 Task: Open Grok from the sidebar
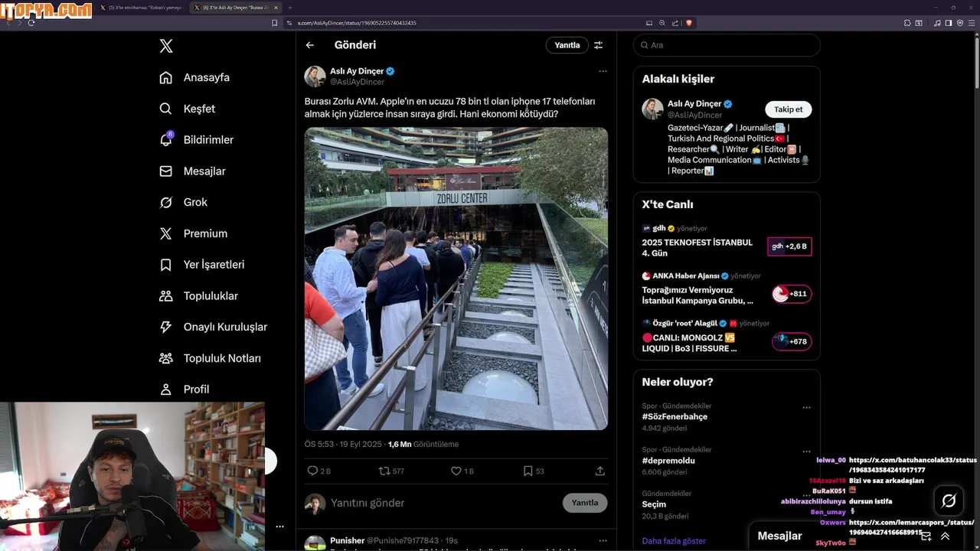click(183, 202)
